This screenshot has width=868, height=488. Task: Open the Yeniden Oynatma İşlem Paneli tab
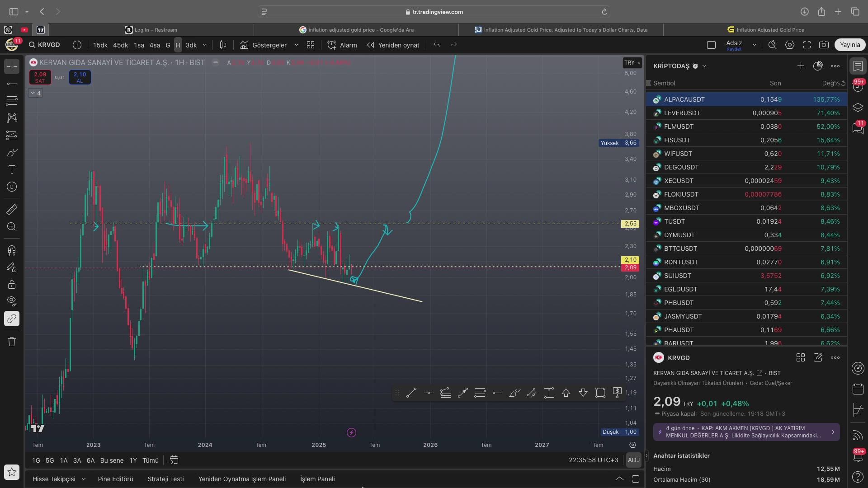pos(242,479)
